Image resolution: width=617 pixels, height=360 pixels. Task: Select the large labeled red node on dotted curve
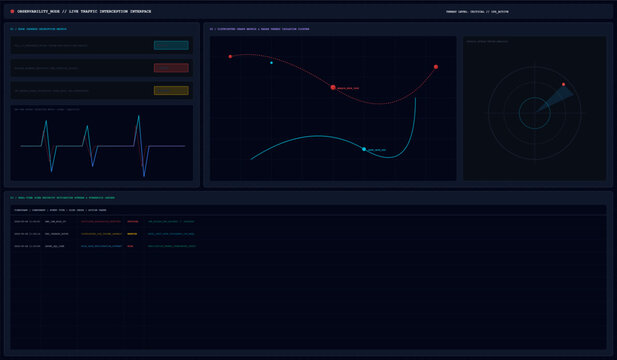pyautogui.click(x=333, y=87)
